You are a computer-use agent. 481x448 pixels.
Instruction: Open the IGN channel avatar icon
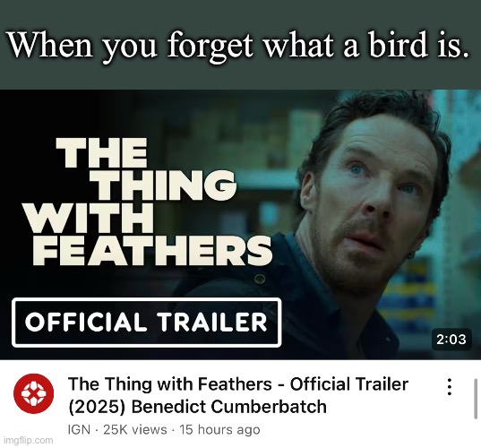[x=34, y=393]
